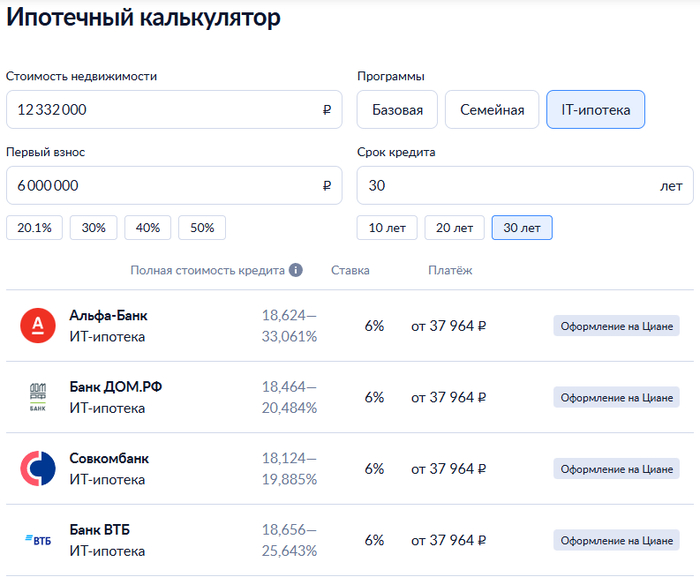Set down payment to 50%
The width and height of the screenshot is (700, 577).
202,228
